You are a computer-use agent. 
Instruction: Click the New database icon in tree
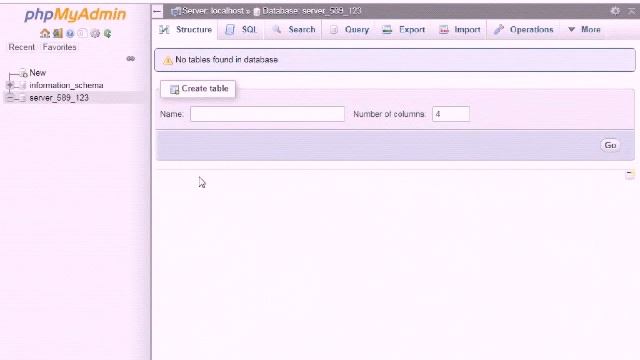click(23, 73)
